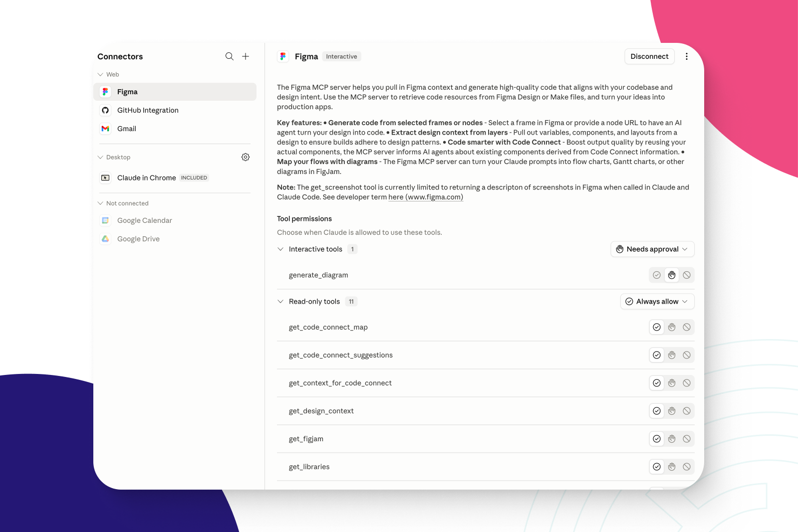The width and height of the screenshot is (798, 532).
Task: Click the Tool permissions heading
Action: click(x=304, y=219)
